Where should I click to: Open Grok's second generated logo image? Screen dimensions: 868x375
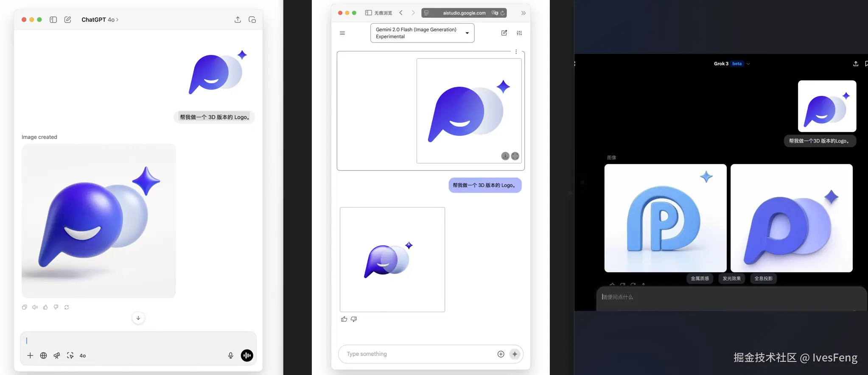(x=792, y=218)
